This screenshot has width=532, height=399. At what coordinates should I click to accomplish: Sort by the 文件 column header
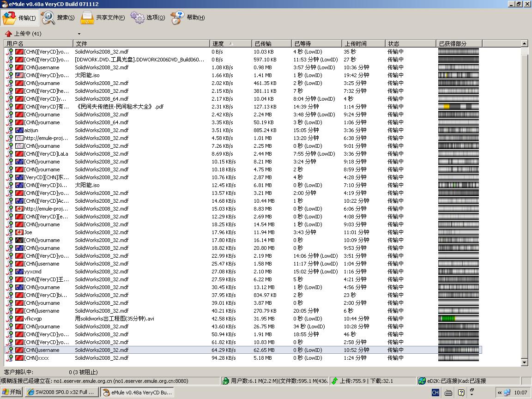[141, 43]
